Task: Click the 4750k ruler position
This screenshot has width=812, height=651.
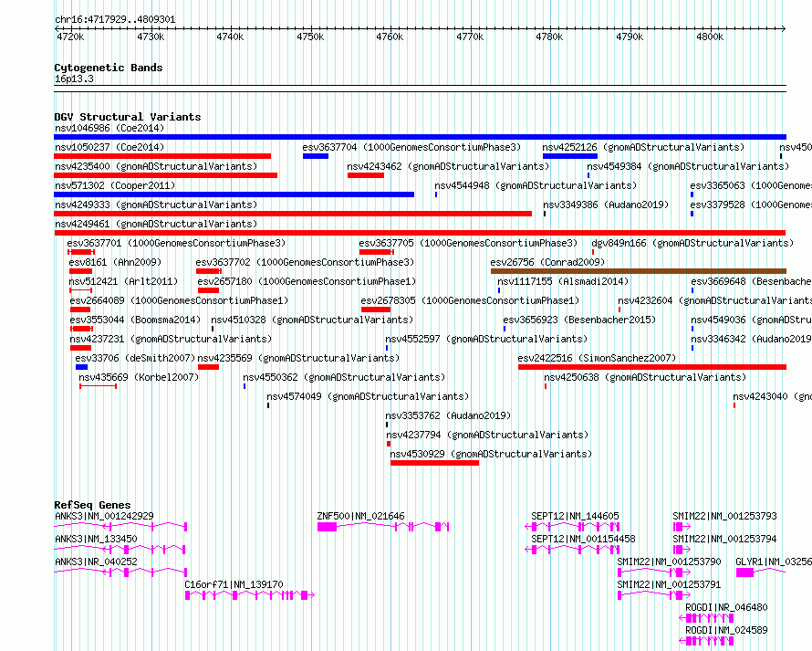Action: click(310, 37)
